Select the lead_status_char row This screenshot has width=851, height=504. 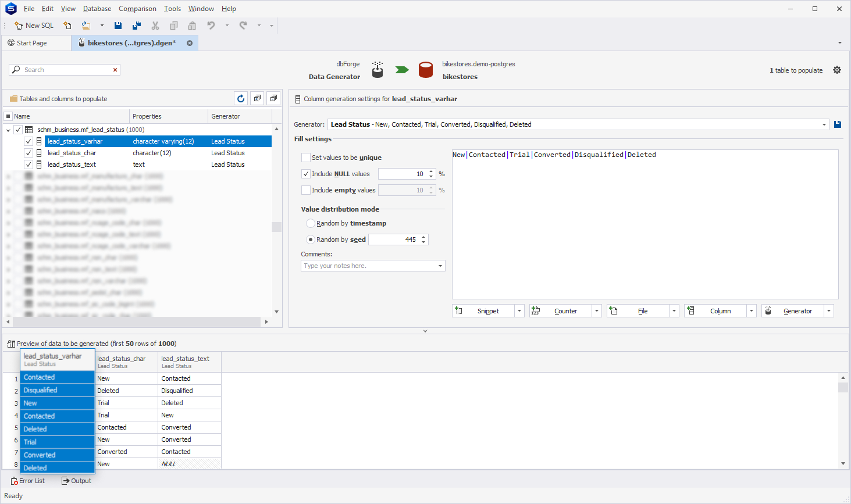pos(158,153)
